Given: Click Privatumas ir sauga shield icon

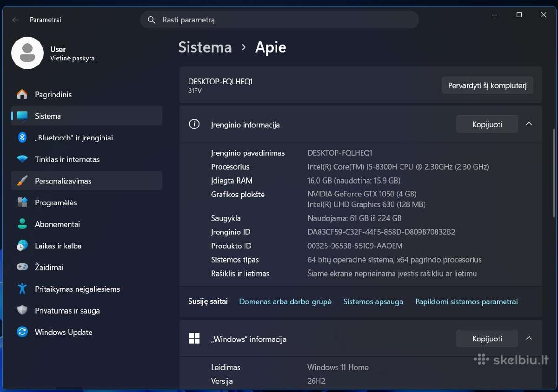Looking at the screenshot, I should 22,310.
